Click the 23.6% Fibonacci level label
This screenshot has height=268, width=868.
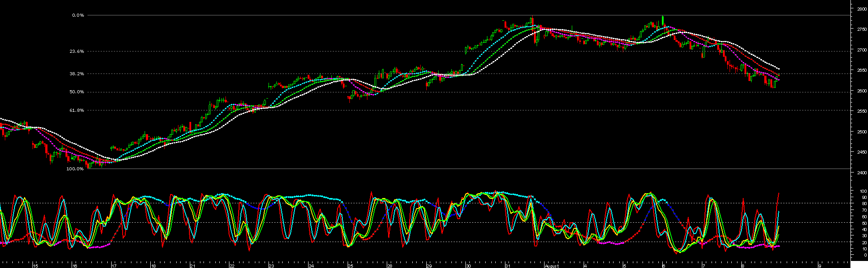(76, 51)
